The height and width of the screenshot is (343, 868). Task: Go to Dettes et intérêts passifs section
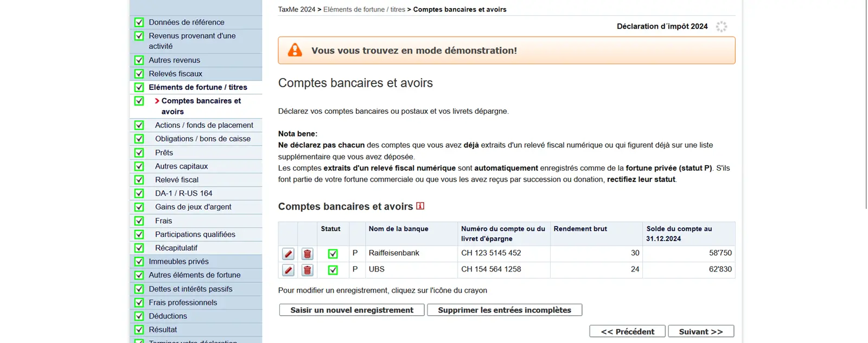pyautogui.click(x=190, y=289)
